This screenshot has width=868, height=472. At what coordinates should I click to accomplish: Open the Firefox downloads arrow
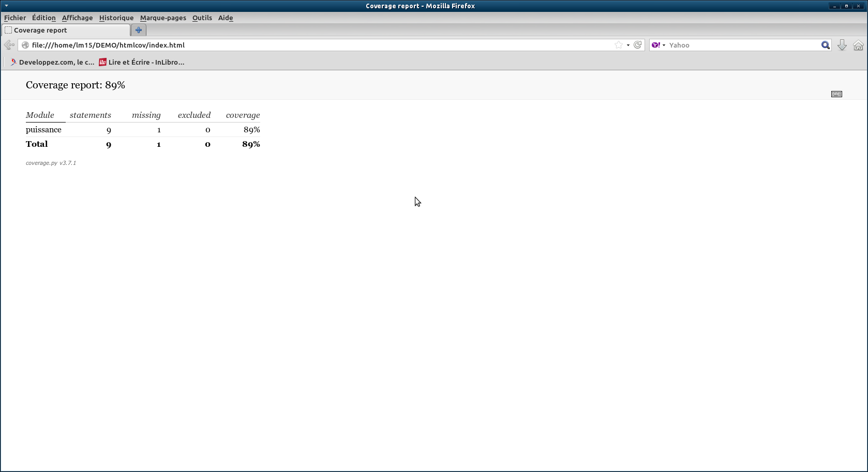coord(842,45)
